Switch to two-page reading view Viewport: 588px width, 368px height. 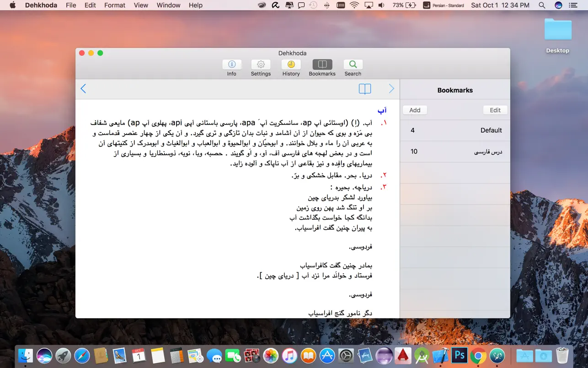[x=365, y=89]
